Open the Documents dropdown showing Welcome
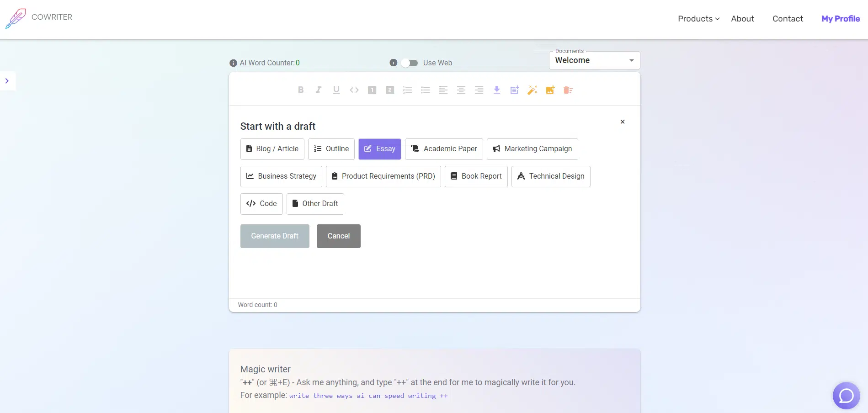 click(594, 60)
